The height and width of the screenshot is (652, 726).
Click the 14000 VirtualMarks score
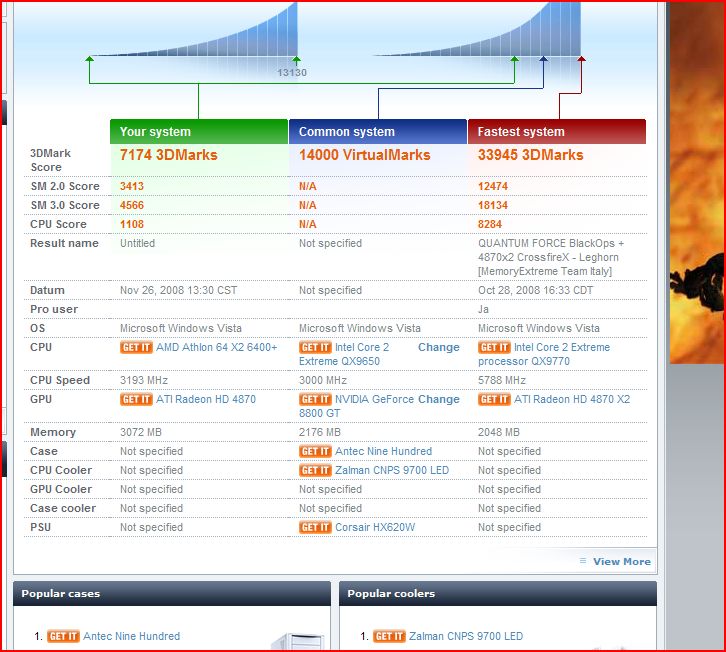365,155
